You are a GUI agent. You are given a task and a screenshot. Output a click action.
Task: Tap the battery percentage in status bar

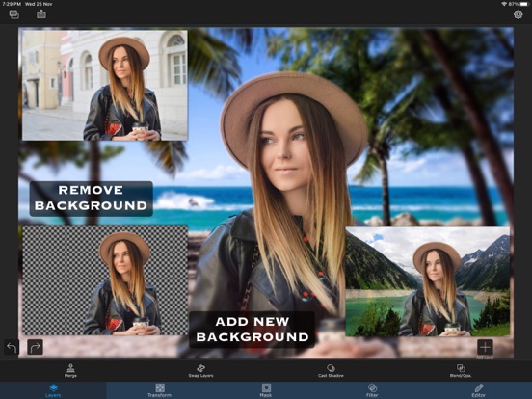pyautogui.click(x=513, y=4)
